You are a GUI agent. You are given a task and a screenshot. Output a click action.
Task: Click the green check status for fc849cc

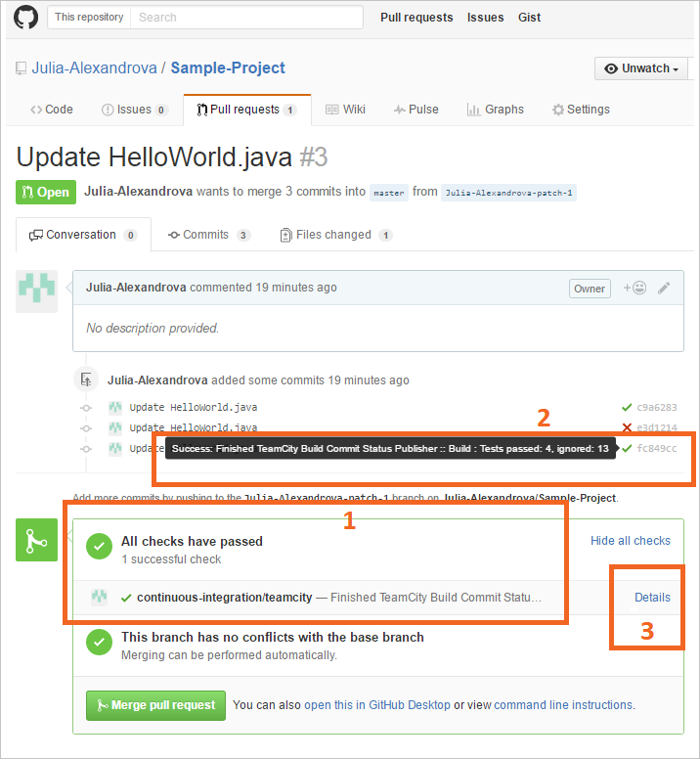(627, 448)
